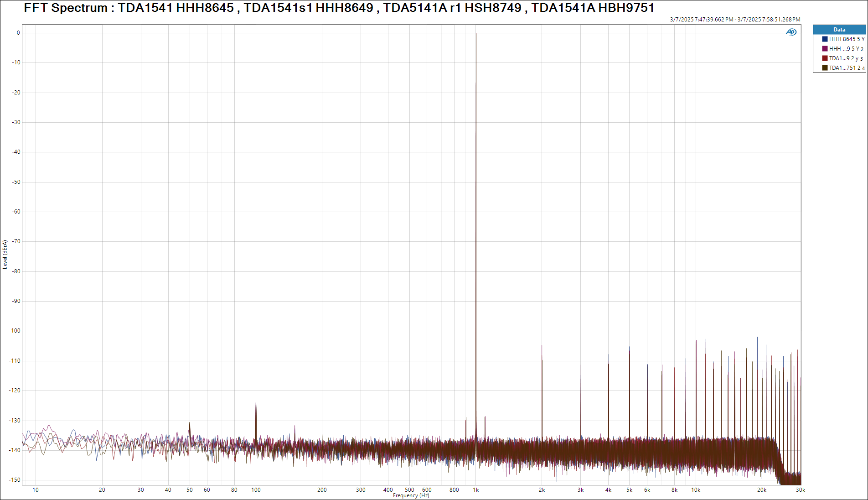Image resolution: width=868 pixels, height=500 pixels.
Task: Click the measurement timestamp above the graph
Action: click(x=735, y=20)
